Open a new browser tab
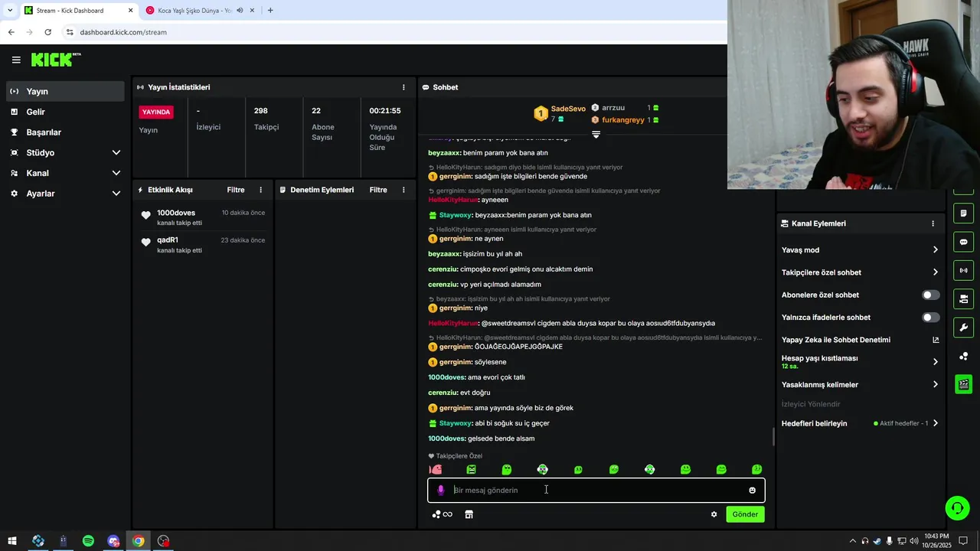Screen dimensions: 980x551 (270, 10)
